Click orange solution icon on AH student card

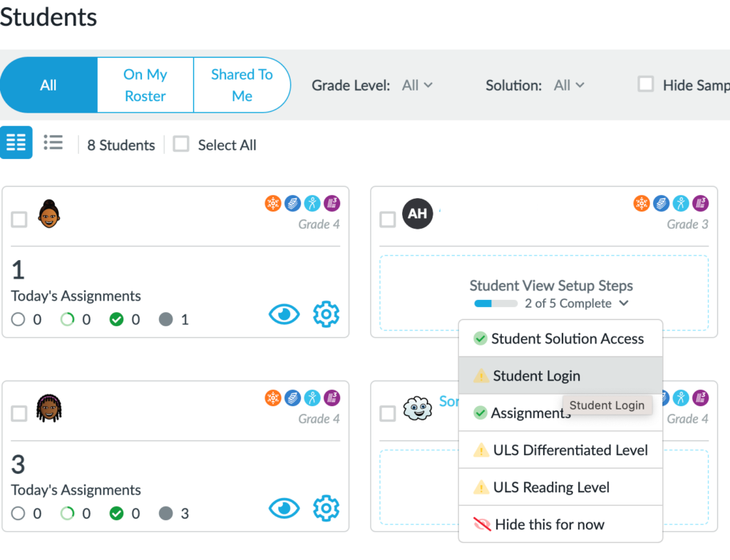pyautogui.click(x=642, y=204)
